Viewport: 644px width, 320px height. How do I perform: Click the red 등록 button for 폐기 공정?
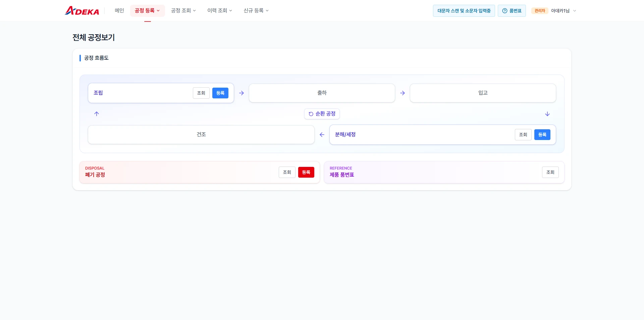tap(306, 172)
